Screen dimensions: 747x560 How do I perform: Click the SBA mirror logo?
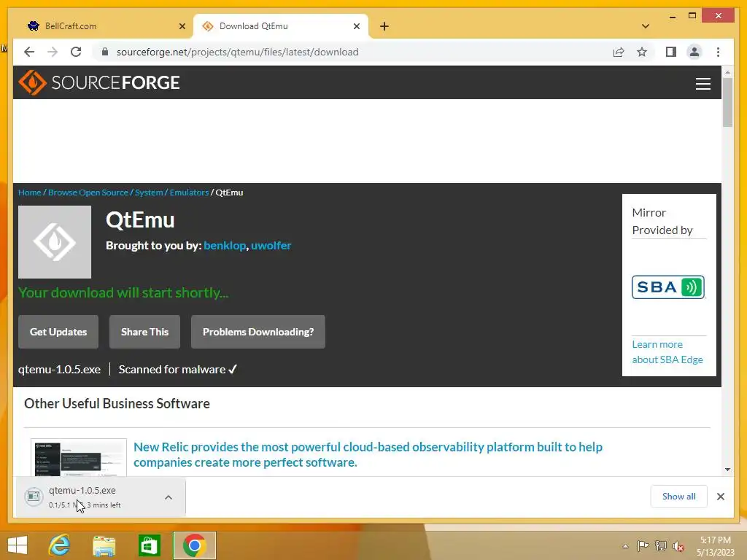pyautogui.click(x=668, y=287)
